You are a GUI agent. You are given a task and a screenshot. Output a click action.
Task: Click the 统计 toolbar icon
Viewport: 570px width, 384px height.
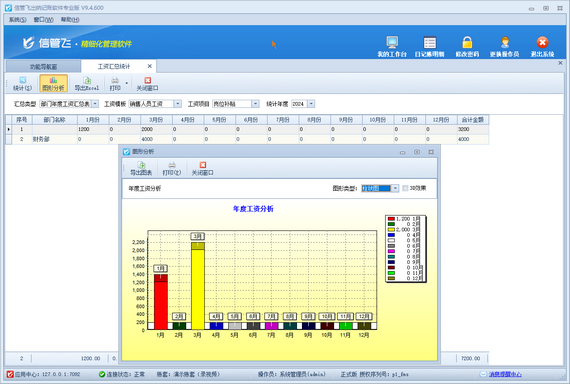[x=23, y=83]
